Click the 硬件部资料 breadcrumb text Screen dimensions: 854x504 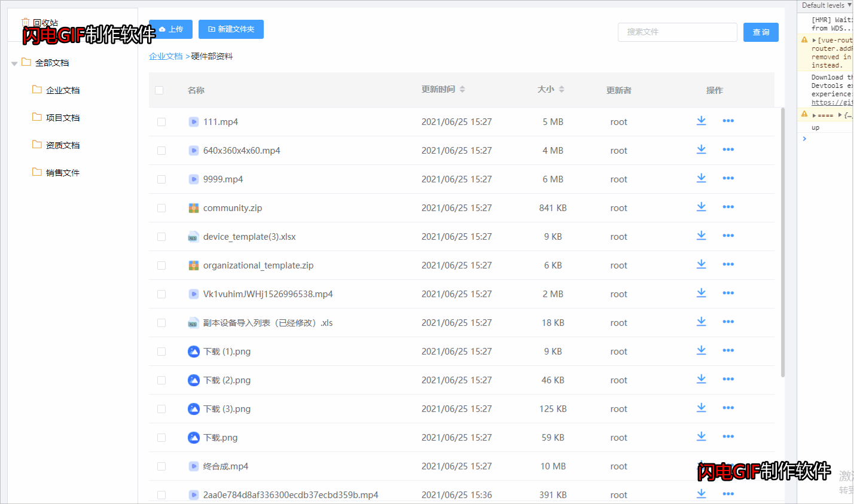click(212, 56)
